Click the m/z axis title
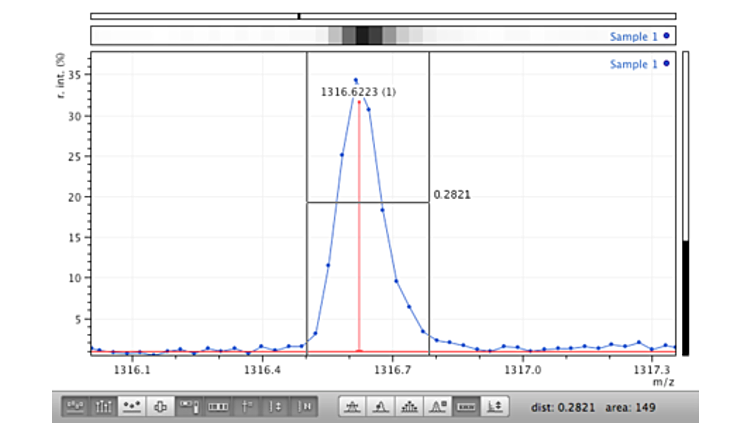The height and width of the screenshot is (423, 752). (663, 382)
